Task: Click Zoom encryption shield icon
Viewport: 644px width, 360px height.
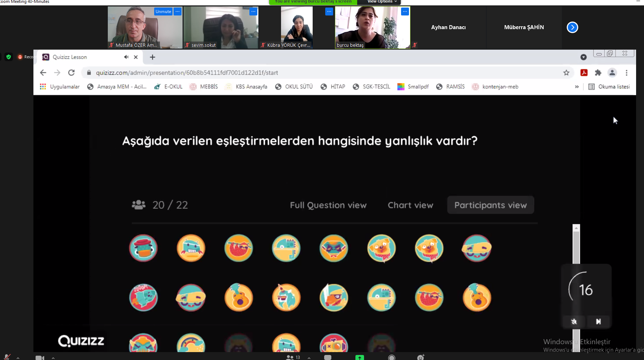Action: (x=9, y=57)
